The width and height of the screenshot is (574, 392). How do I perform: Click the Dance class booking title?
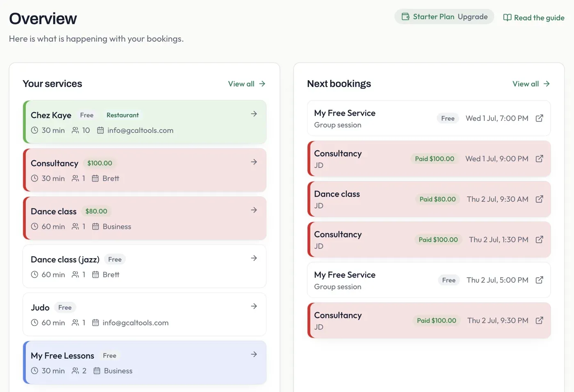[337, 194]
